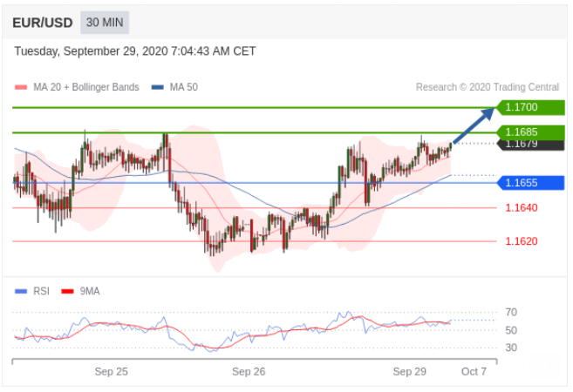Click the RSI 50 level label
This screenshot has height=392, width=573.
click(x=511, y=330)
